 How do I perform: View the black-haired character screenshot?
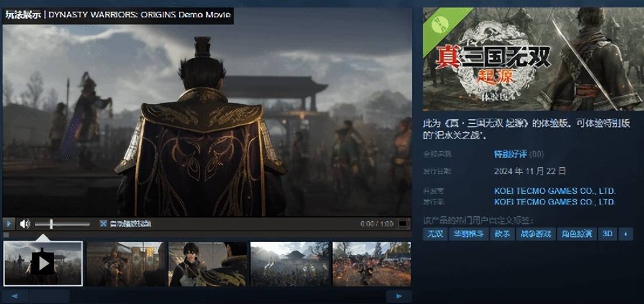click(x=208, y=263)
